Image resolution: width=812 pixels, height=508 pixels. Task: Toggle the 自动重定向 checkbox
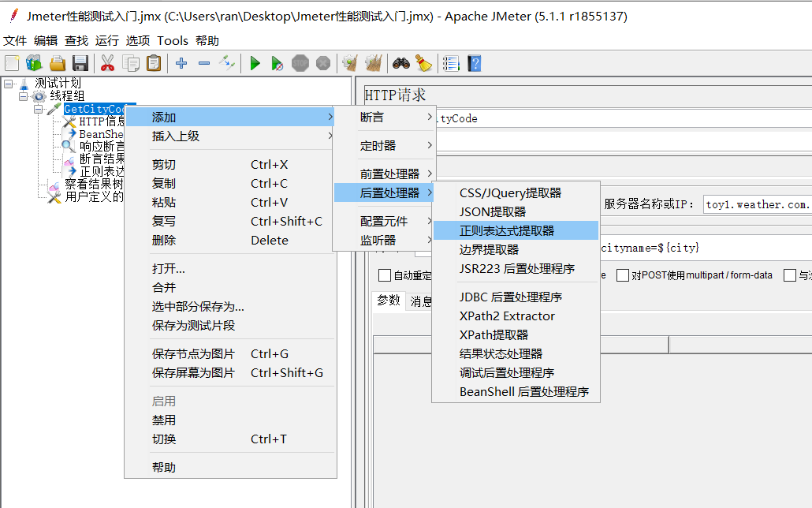tap(384, 275)
